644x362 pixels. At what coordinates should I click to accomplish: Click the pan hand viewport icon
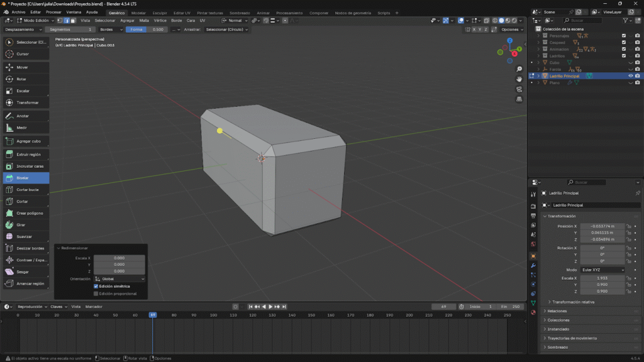coord(519,79)
